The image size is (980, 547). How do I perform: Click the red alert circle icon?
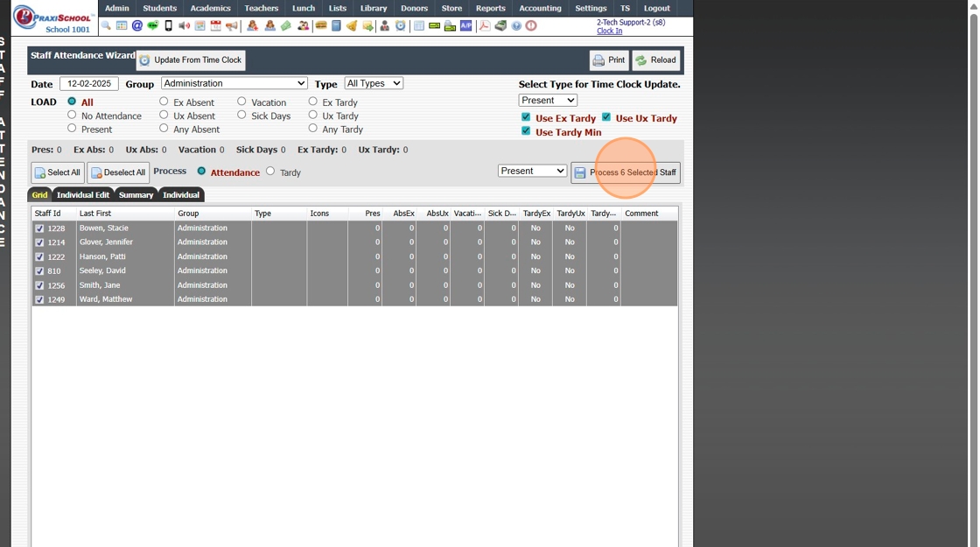pyautogui.click(x=531, y=25)
